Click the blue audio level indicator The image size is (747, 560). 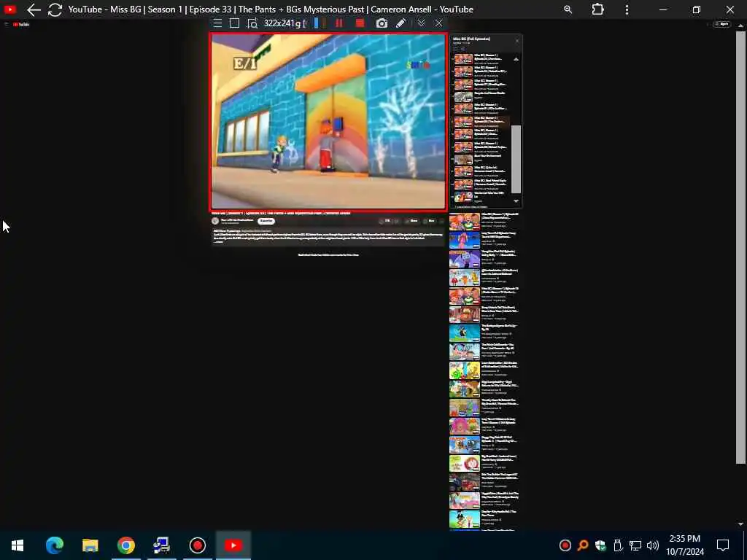pyautogui.click(x=316, y=23)
